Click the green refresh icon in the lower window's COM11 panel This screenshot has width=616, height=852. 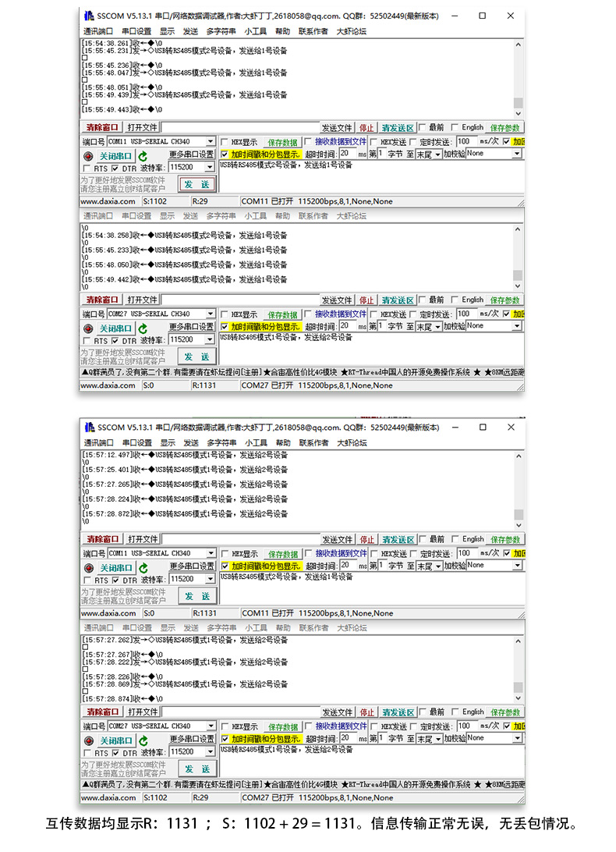coord(143,568)
